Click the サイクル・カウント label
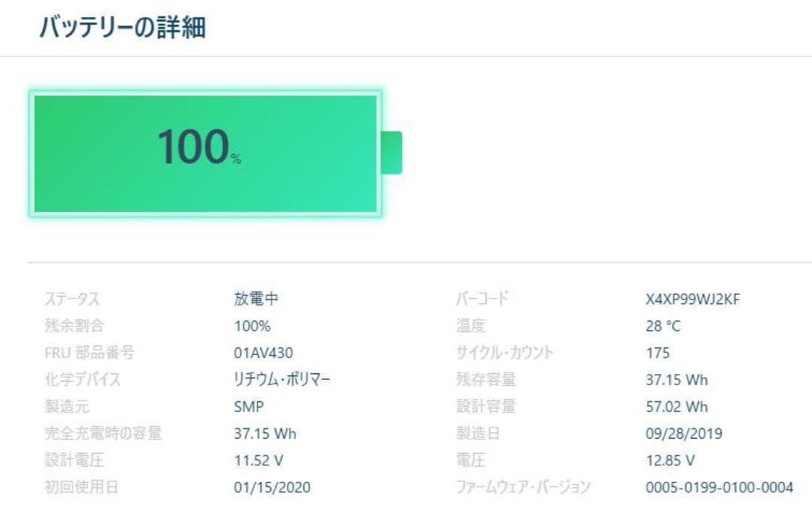812x509 pixels. [x=504, y=353]
